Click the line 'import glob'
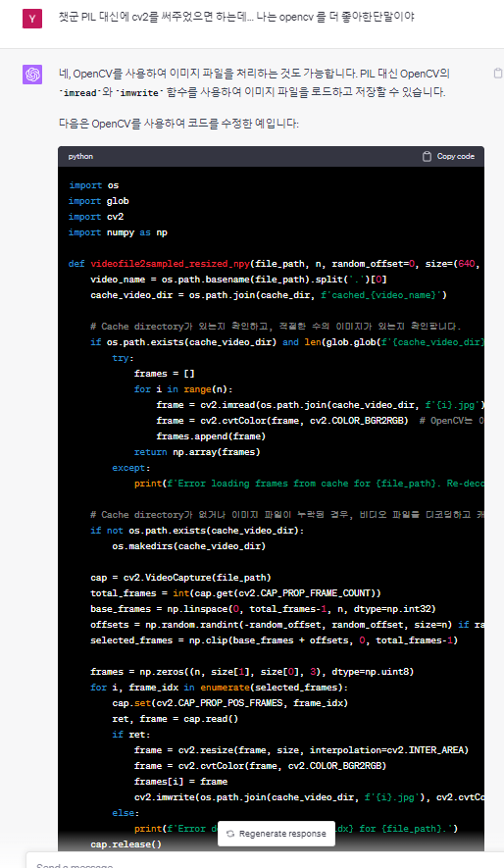The image size is (504, 868). pyautogui.click(x=98, y=201)
